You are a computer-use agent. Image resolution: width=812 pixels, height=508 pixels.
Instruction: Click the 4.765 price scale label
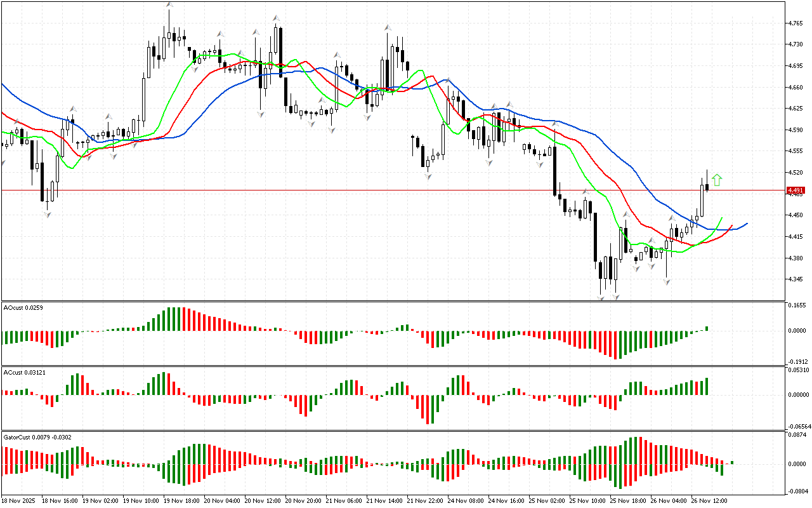(x=796, y=23)
